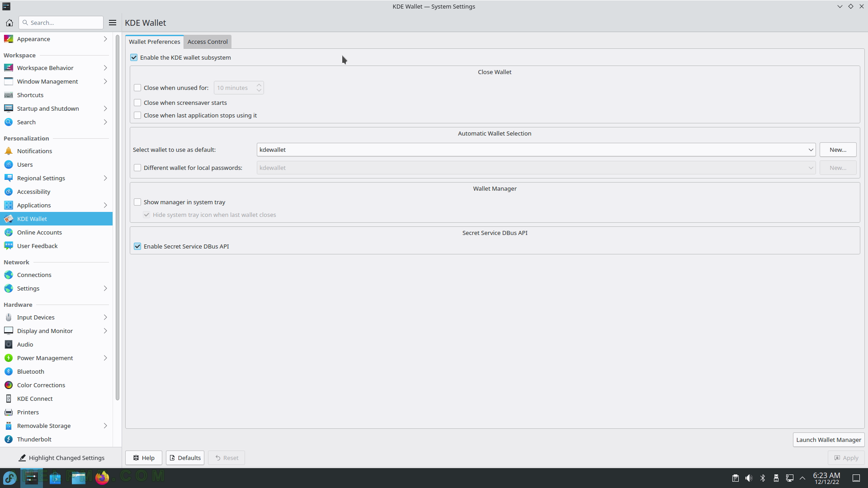Open the Printers icon
The width and height of the screenshot is (868, 488).
click(9, 412)
